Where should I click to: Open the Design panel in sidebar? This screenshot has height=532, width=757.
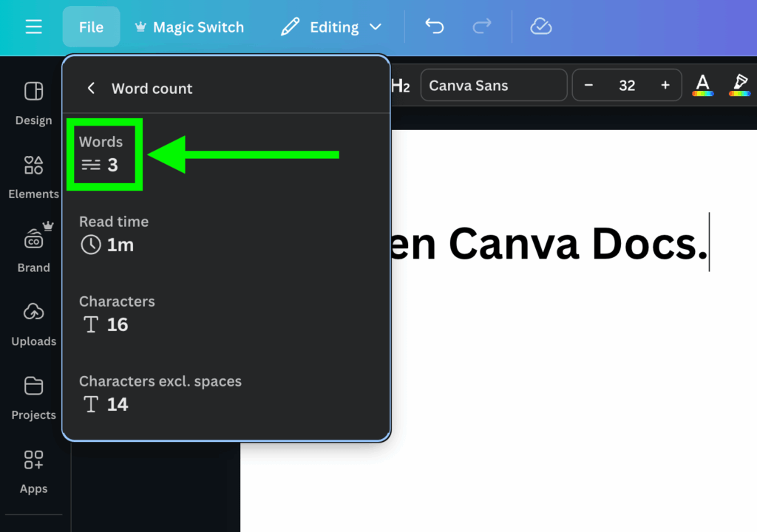coord(33,100)
